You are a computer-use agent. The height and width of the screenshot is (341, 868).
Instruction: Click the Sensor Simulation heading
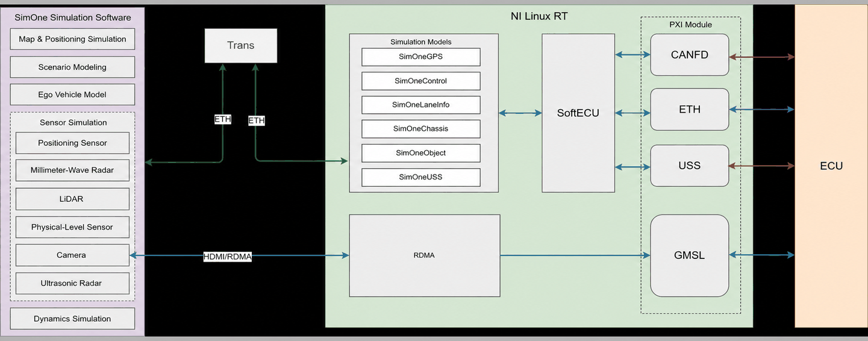[x=73, y=122]
